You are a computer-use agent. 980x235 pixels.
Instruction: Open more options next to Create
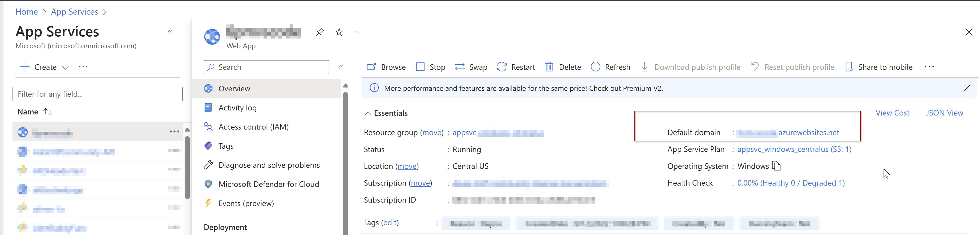point(83,67)
